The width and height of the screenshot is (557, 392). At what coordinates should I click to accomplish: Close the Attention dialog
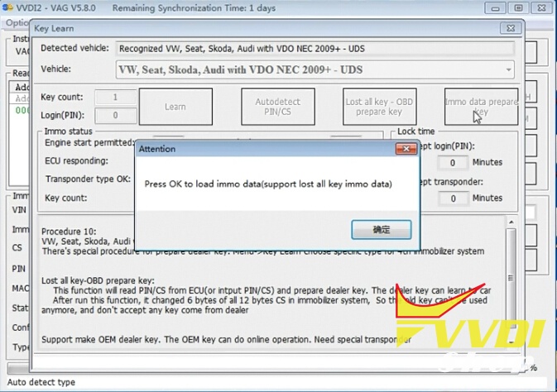pos(406,149)
